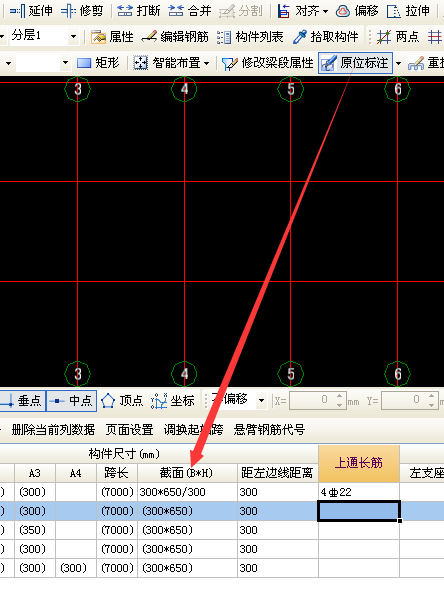
Task: Open the 不偏移 offset mode dropdown
Action: [261, 400]
